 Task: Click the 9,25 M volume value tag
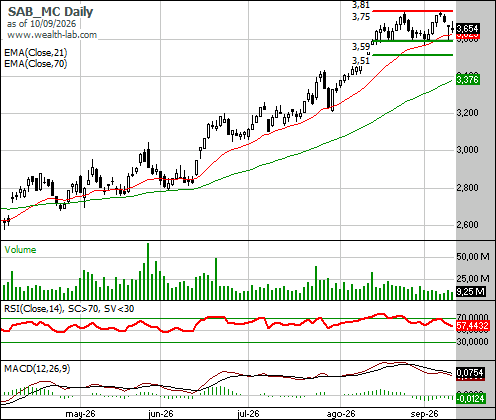(x=470, y=292)
